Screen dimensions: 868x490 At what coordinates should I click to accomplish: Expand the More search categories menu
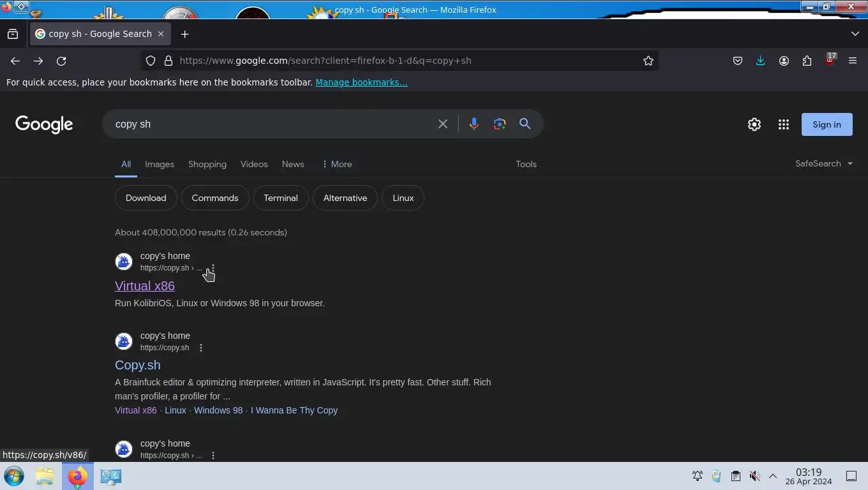pos(337,164)
